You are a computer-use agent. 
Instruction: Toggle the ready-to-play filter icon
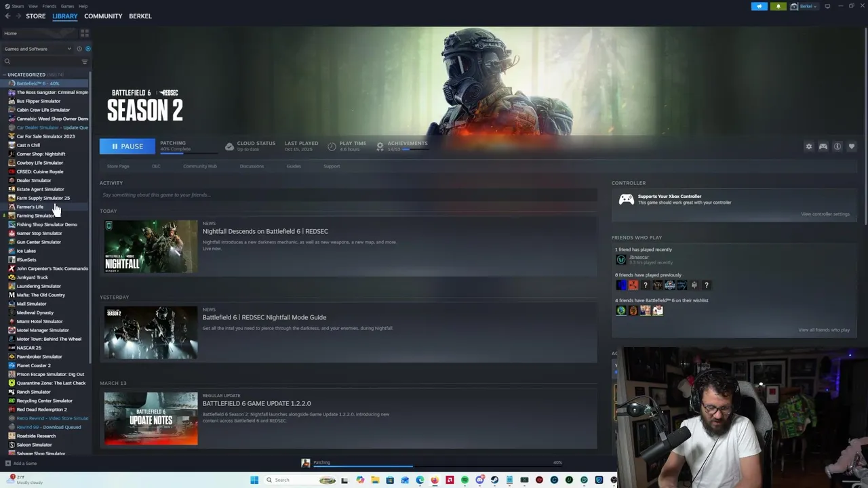click(87, 49)
